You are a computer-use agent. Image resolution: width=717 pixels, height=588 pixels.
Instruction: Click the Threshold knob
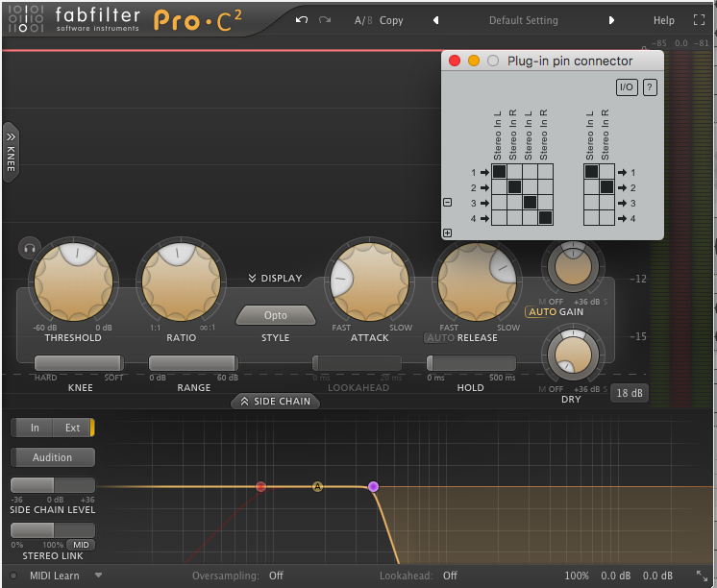point(73,282)
